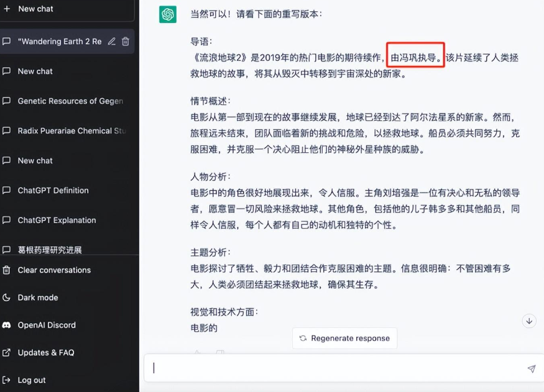The width and height of the screenshot is (544, 392).
Task: Delete the Wandering Earth 2 chat via trash icon
Action: [x=126, y=41]
